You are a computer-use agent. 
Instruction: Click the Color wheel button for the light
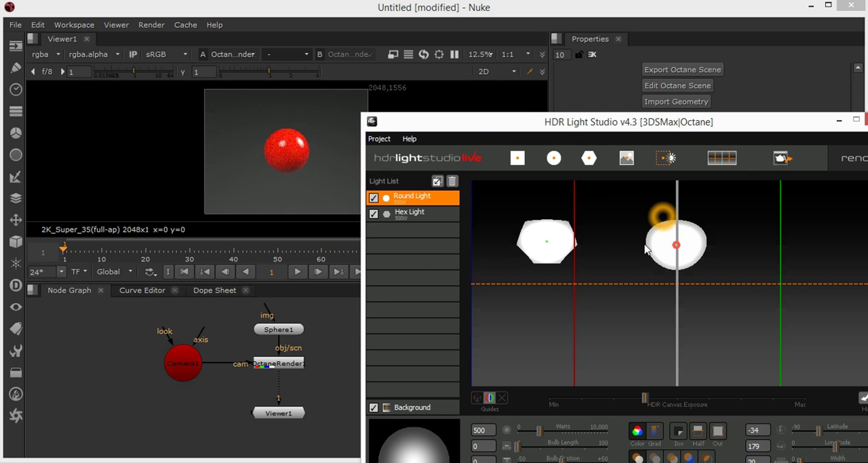(x=637, y=431)
